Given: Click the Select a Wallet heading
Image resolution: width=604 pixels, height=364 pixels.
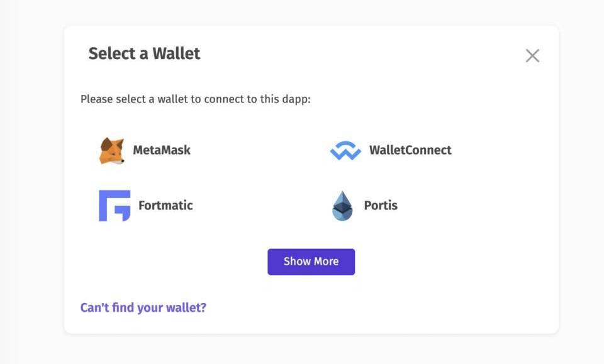Looking at the screenshot, I should [x=144, y=53].
